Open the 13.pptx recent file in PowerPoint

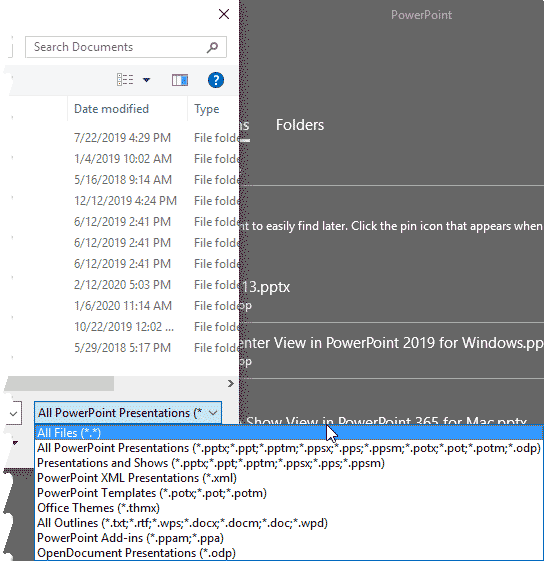coord(267,287)
